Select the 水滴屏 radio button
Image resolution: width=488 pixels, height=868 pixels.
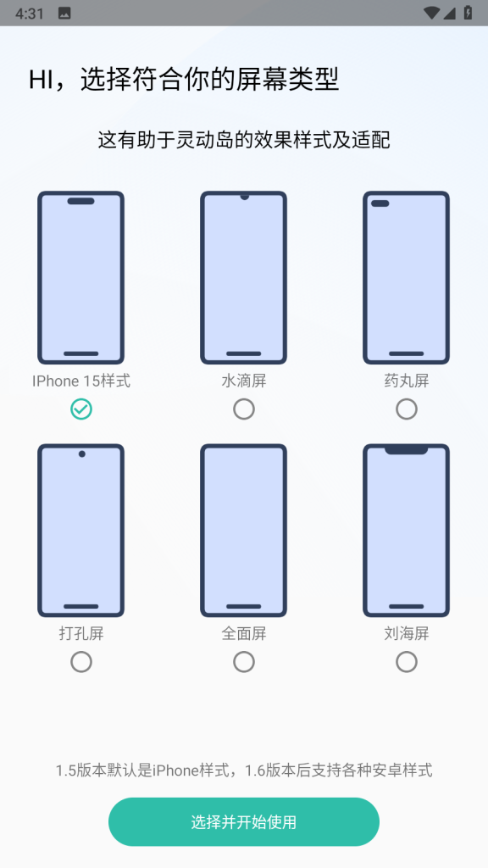[244, 409]
